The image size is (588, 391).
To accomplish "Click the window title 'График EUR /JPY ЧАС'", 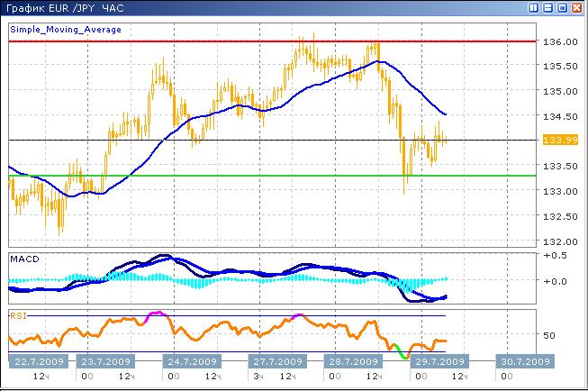I will pos(65,8).
